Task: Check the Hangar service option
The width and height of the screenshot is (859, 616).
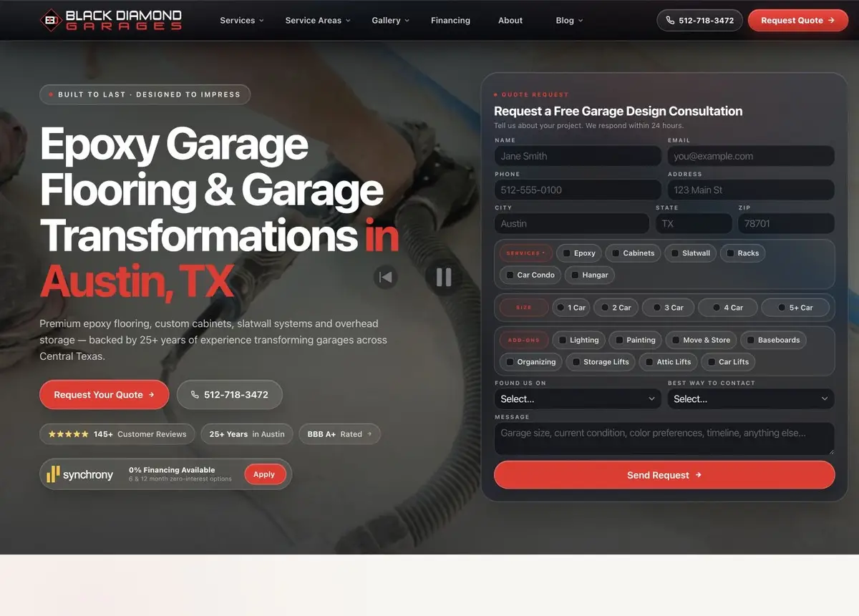Action: [575, 275]
